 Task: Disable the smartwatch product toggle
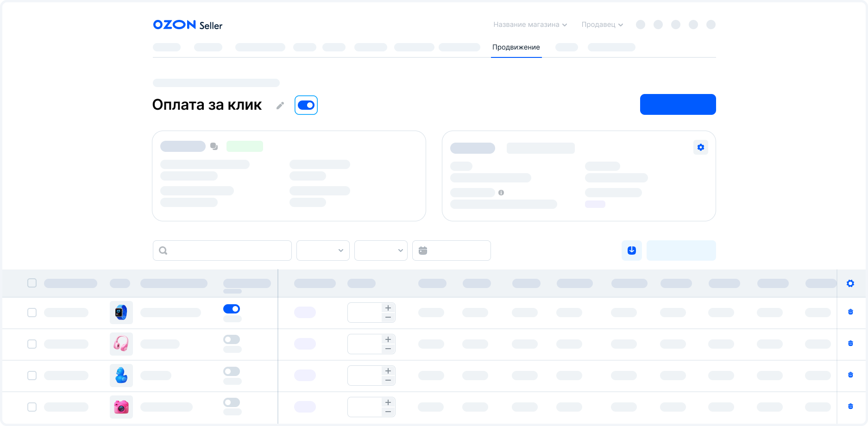(x=232, y=309)
